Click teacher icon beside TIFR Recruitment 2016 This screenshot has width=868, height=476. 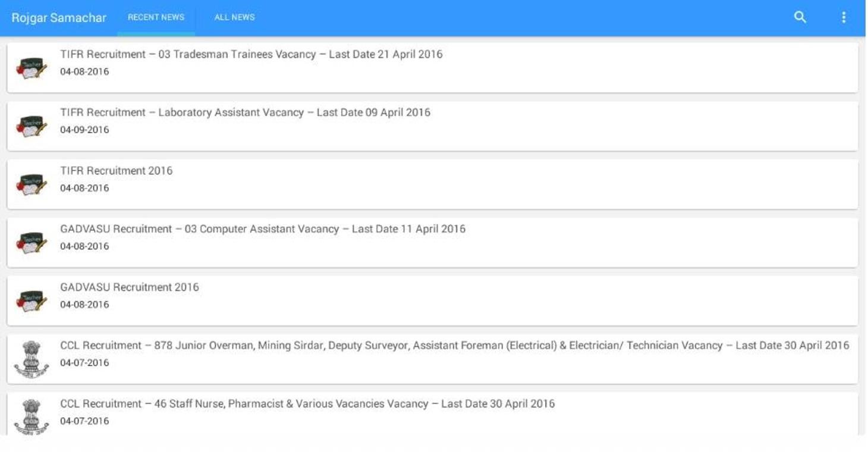coord(32,184)
